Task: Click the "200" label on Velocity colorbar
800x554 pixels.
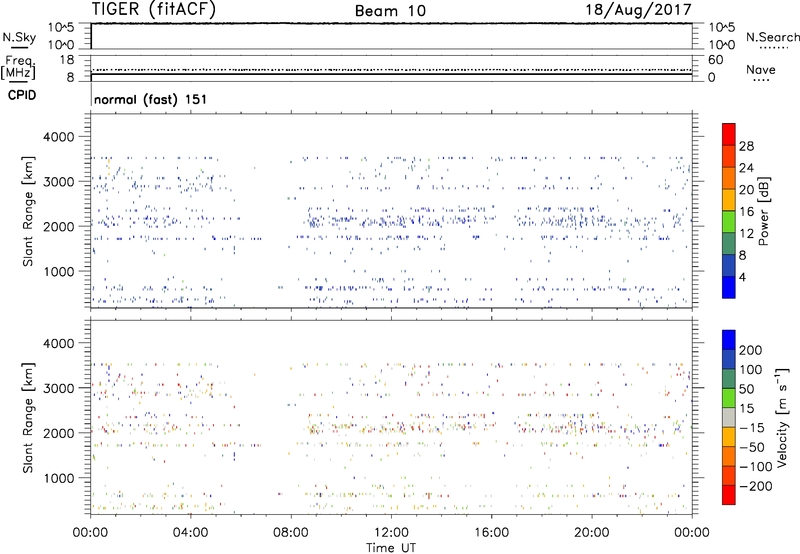Action: [751, 350]
